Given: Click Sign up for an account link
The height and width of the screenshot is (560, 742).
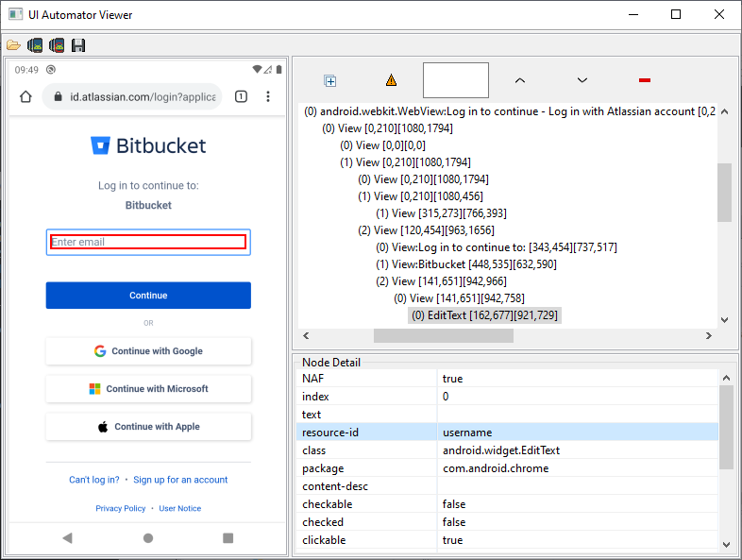Looking at the screenshot, I should click(180, 480).
